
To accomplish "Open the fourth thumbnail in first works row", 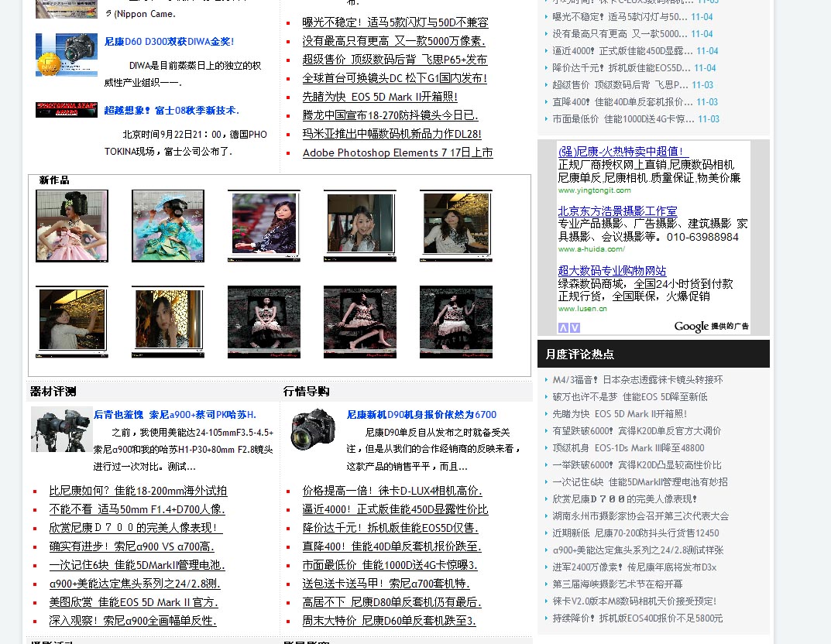I will [x=360, y=226].
